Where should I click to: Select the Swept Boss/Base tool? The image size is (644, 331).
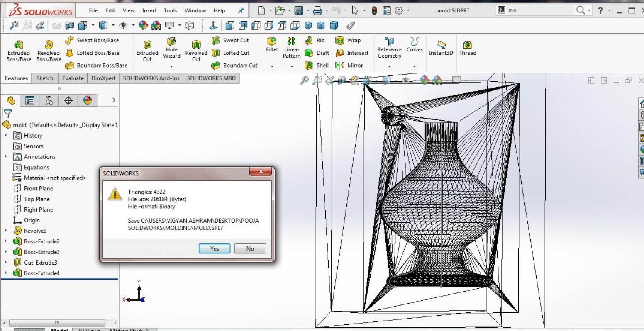(x=92, y=40)
